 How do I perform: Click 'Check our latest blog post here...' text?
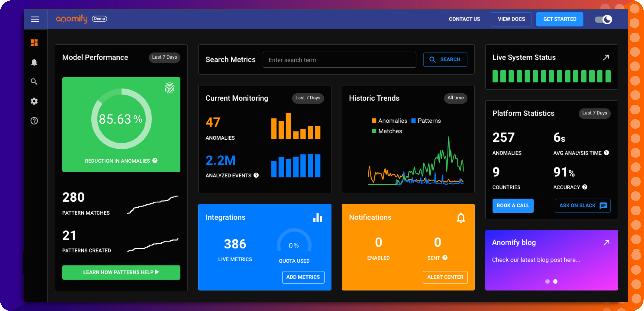[536, 260]
